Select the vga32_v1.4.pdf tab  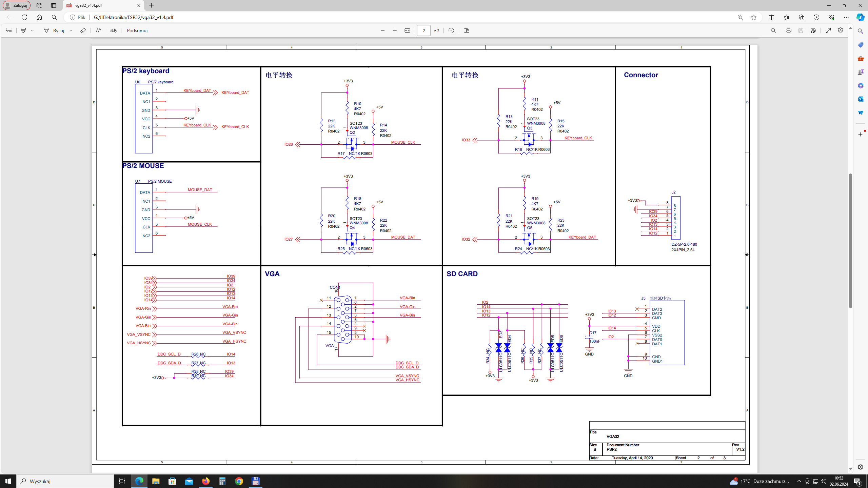coord(103,5)
